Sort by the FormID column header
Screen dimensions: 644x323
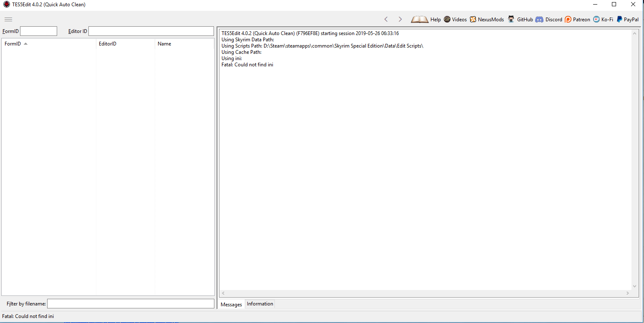pyautogui.click(x=49, y=44)
